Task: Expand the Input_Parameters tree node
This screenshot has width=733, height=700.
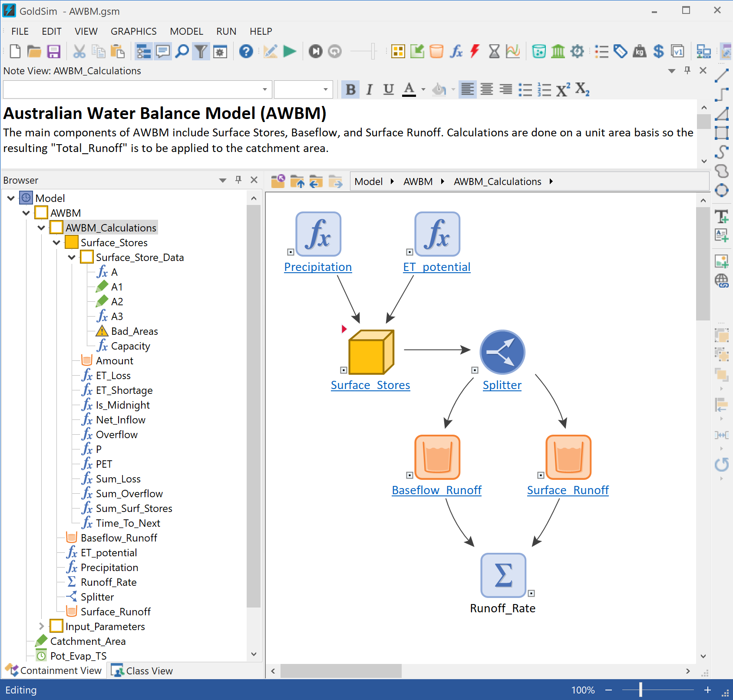Action: tap(41, 626)
